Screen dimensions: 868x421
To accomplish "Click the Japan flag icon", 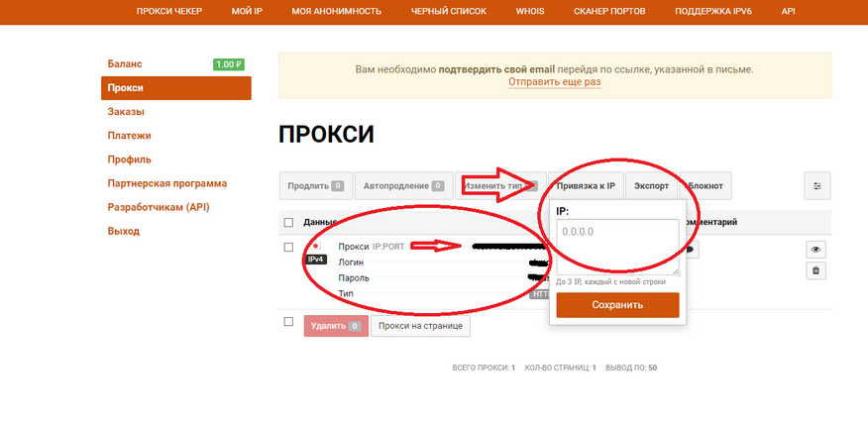I will coord(316,246).
